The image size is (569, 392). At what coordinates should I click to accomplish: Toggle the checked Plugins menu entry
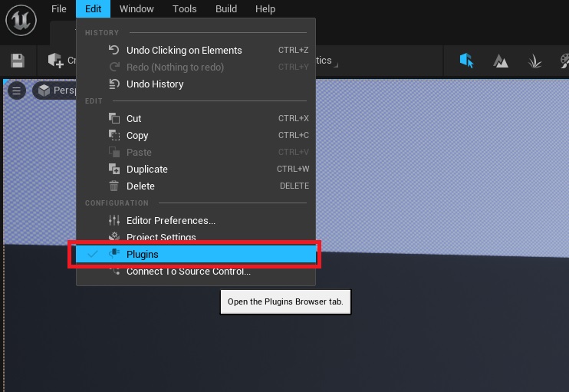point(143,254)
